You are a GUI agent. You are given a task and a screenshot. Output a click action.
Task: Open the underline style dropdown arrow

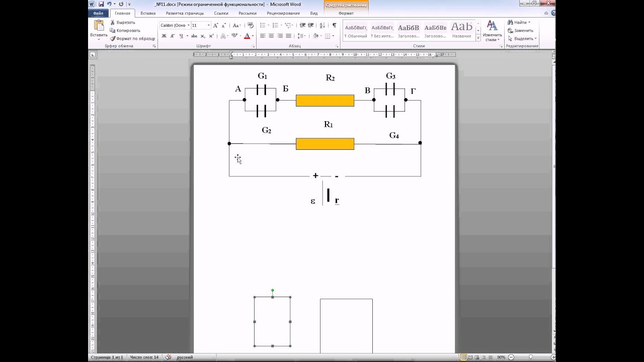(187, 36)
